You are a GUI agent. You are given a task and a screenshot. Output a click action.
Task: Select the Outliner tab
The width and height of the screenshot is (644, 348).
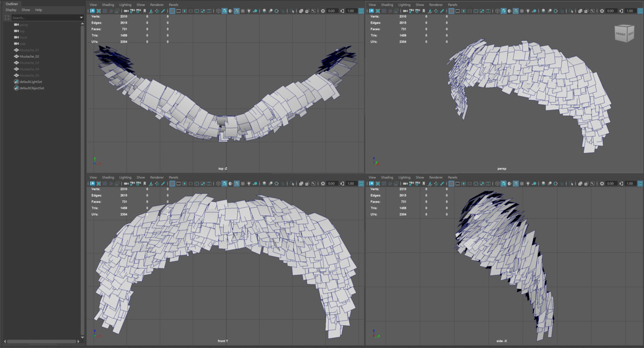click(x=11, y=4)
